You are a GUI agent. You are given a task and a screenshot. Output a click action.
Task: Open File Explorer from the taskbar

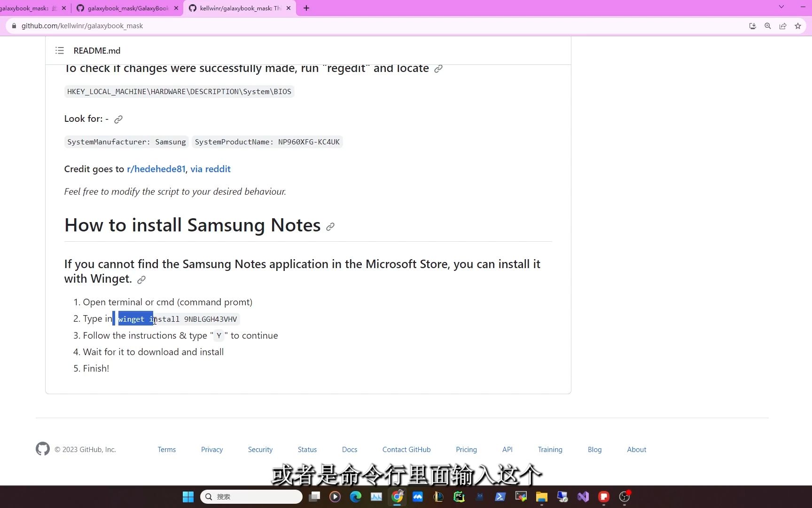pos(542,497)
